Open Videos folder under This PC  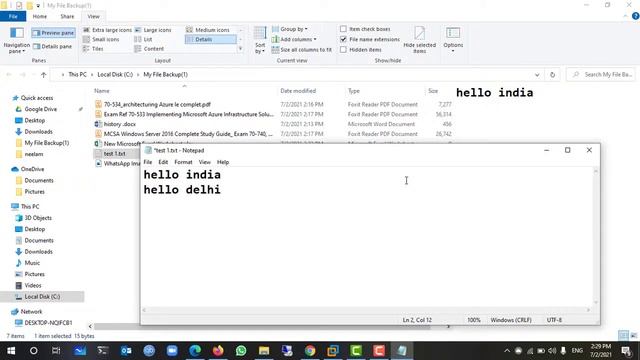33,285
